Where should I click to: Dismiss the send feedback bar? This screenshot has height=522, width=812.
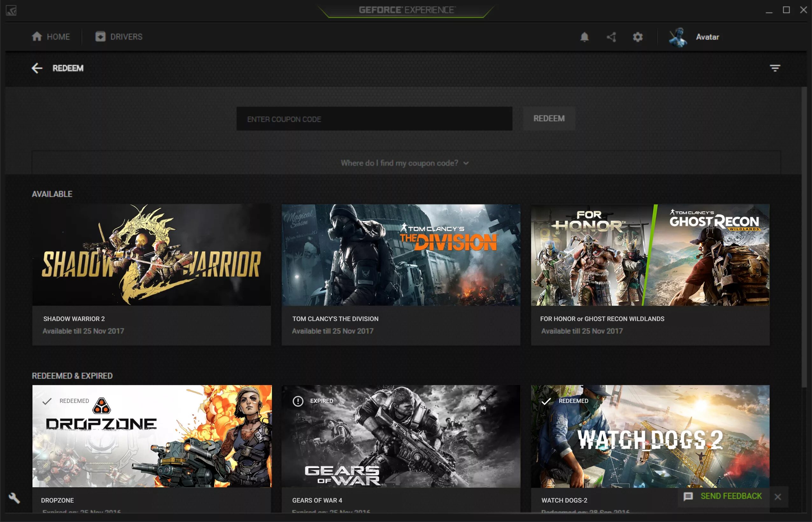(x=778, y=497)
